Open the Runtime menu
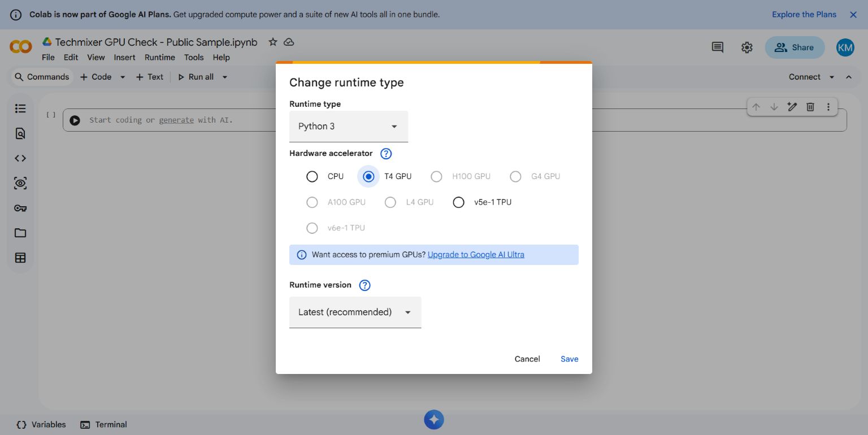The image size is (868, 435). coord(160,58)
